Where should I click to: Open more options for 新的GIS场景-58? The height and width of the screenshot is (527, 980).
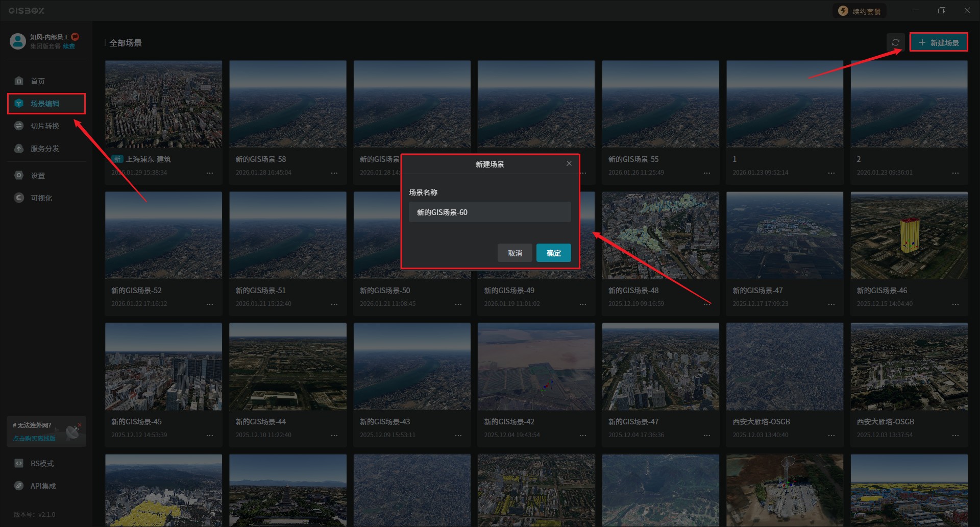tap(334, 173)
